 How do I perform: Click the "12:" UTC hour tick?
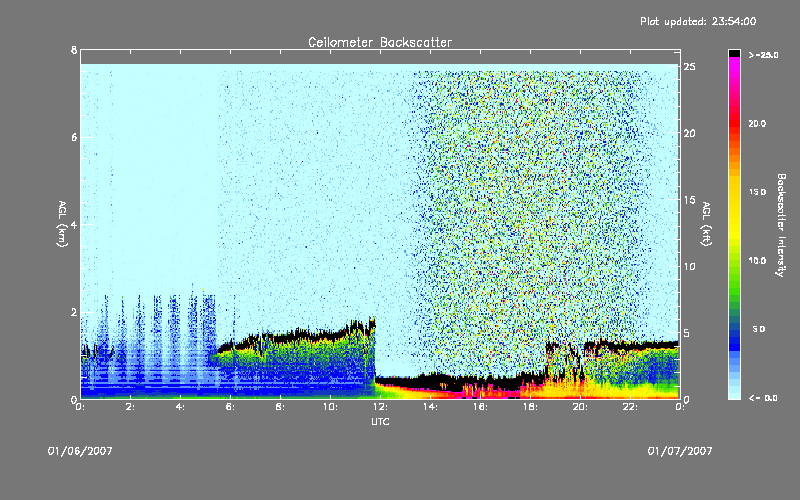pos(380,407)
